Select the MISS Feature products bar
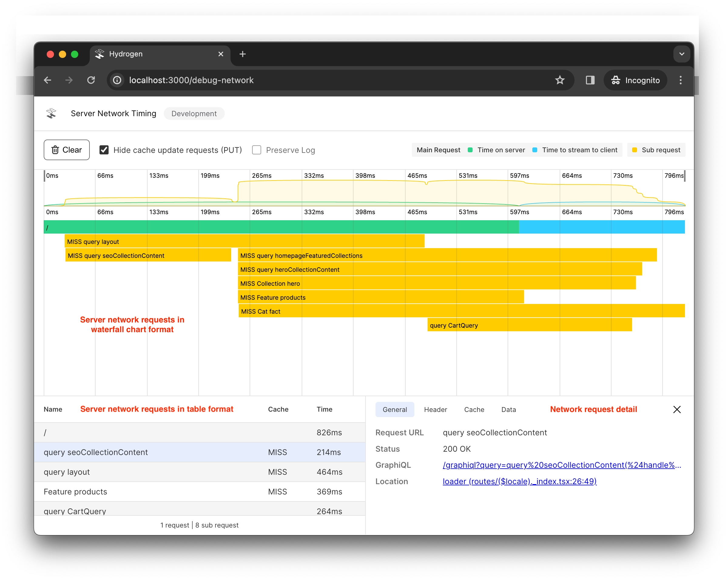The image size is (728, 580). coord(381,297)
